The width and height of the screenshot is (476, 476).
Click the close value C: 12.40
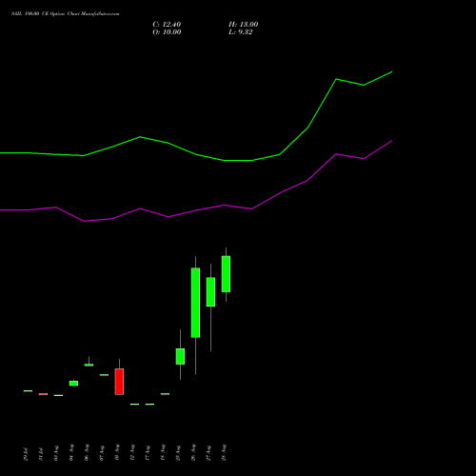[x=167, y=25]
